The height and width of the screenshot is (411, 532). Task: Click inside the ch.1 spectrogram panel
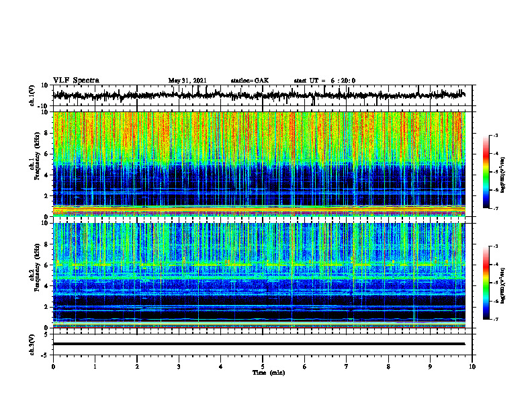coord(259,164)
